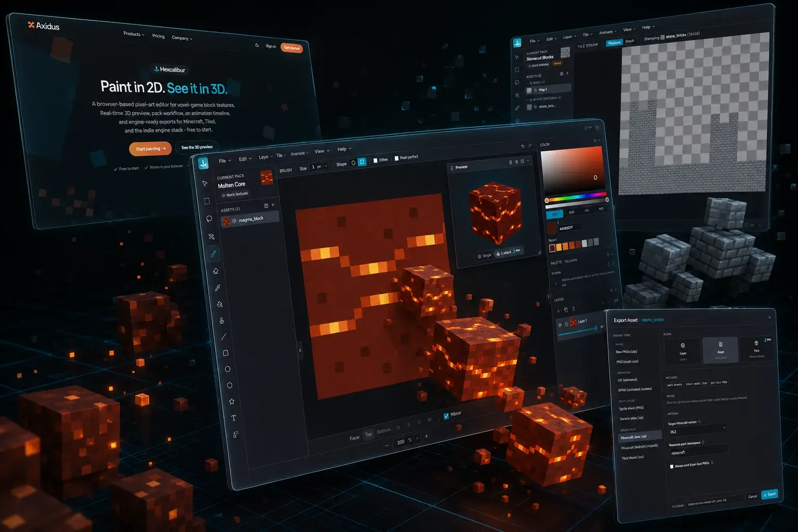Select the Star shape tool
Image resolution: width=798 pixels, height=532 pixels.
(232, 401)
